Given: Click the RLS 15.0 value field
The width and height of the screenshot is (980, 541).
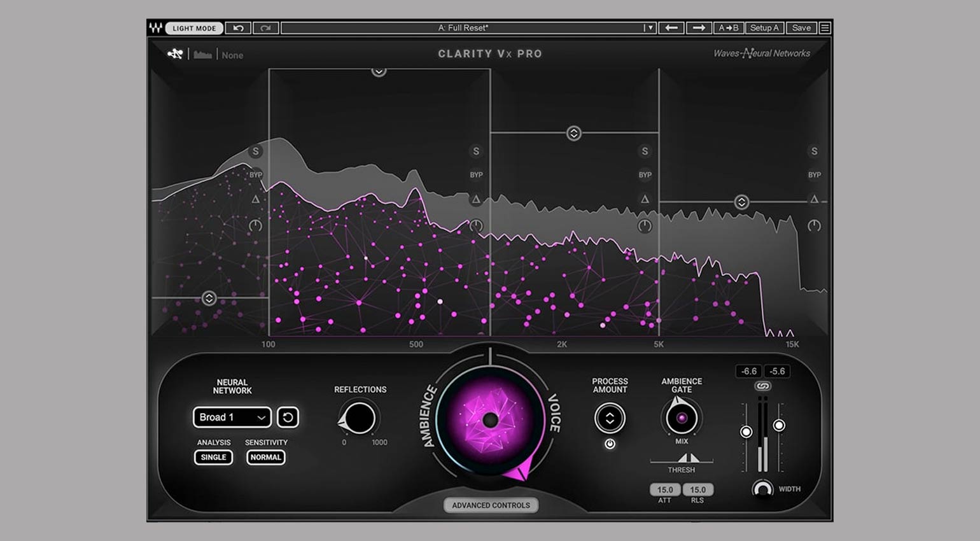Looking at the screenshot, I should [698, 489].
